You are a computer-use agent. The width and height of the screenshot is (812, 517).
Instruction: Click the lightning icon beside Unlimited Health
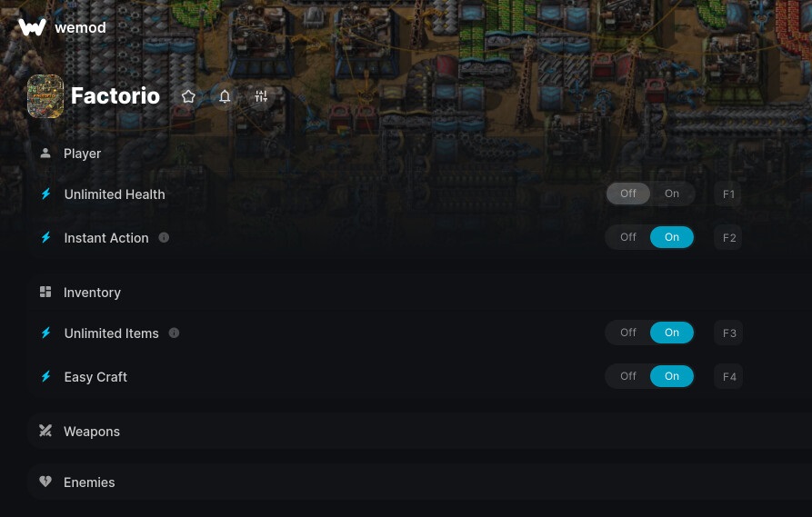tap(46, 194)
